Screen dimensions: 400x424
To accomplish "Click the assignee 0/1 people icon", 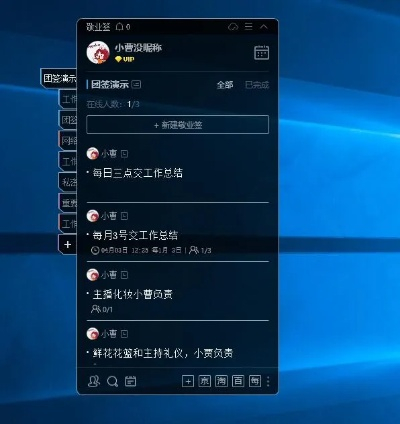I will 96,309.
